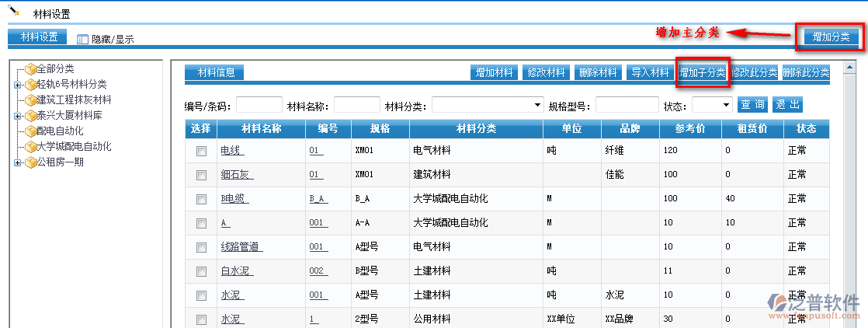Viewport: 868px width, 328px height.
Task: Click the 隐藏/显示 panel toggle icon
Action: [x=83, y=39]
